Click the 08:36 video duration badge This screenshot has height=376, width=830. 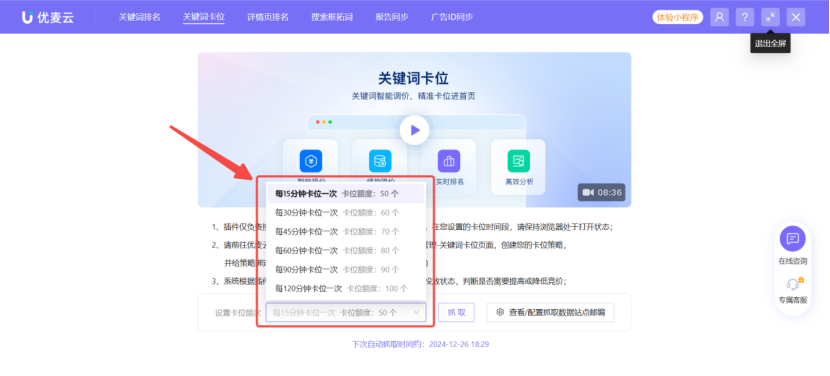coord(601,192)
